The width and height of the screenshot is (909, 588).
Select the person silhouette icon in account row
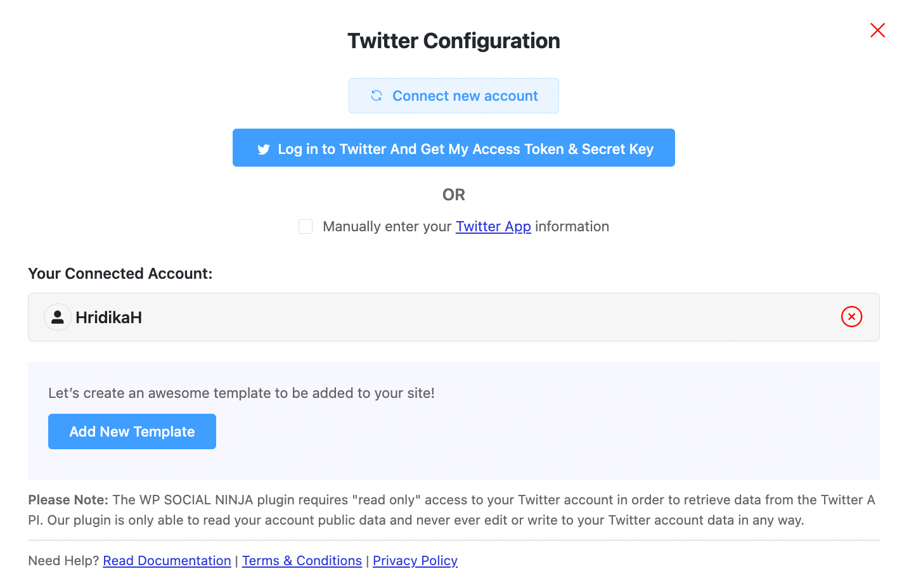(58, 317)
